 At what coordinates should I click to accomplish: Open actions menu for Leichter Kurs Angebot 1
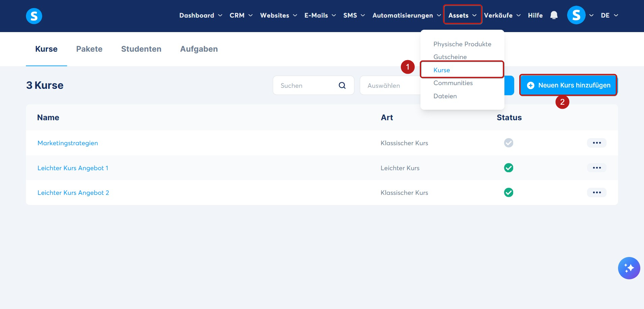pos(597,168)
